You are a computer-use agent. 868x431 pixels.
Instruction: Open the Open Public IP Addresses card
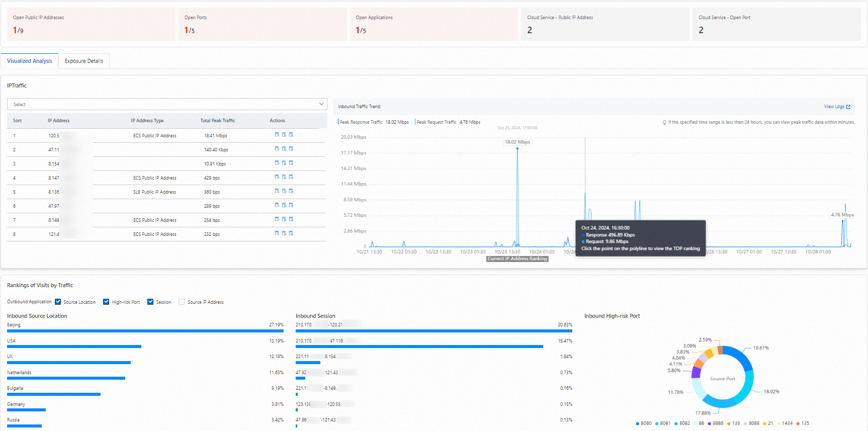click(x=92, y=24)
